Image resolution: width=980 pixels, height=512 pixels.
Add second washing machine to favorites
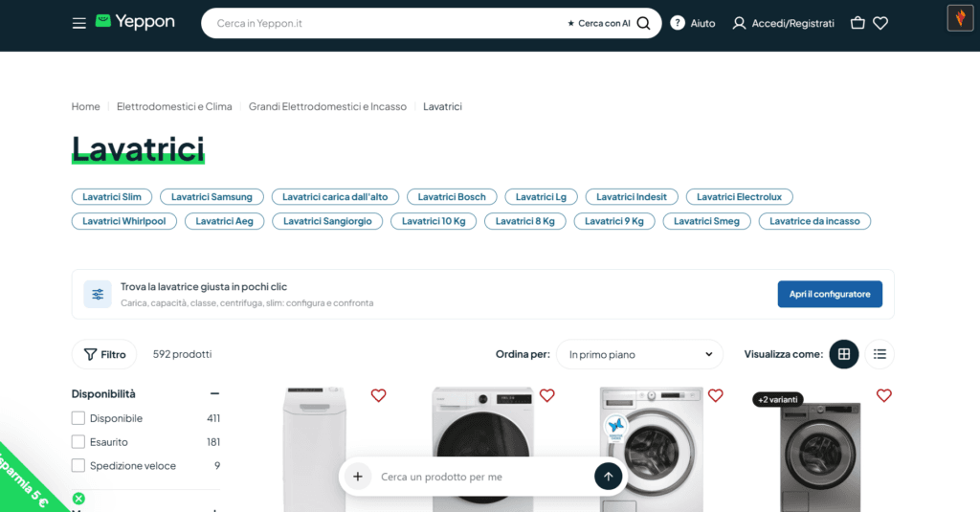[546, 395]
